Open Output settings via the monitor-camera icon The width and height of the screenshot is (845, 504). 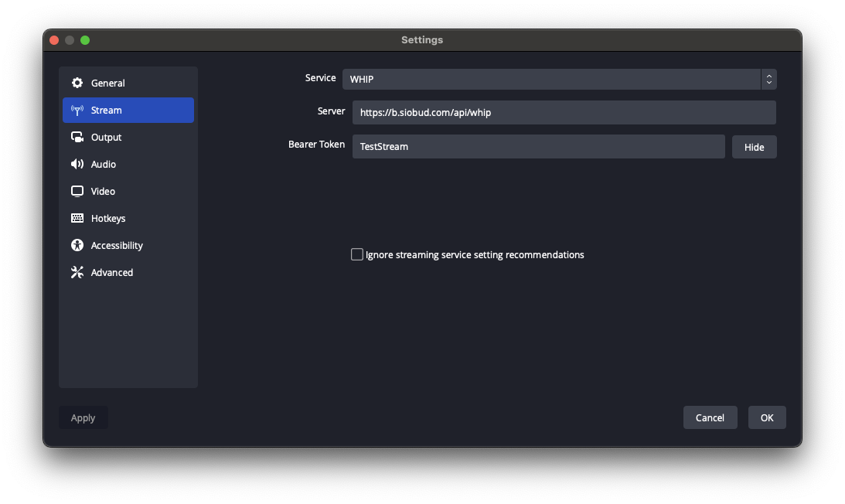(77, 137)
